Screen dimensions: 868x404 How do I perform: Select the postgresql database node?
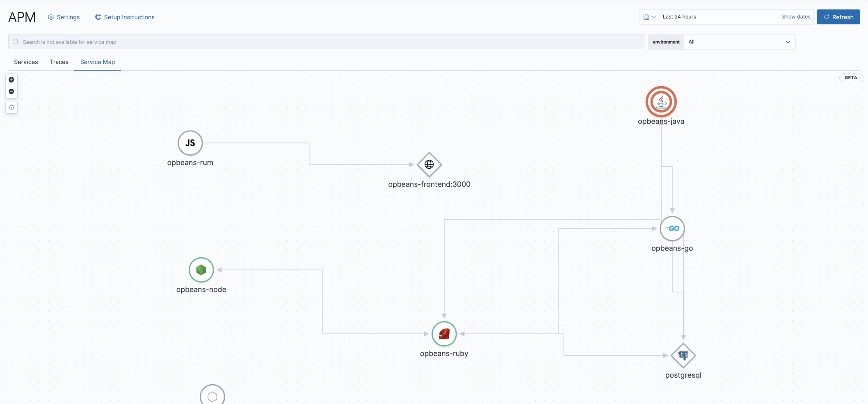pyautogui.click(x=683, y=356)
